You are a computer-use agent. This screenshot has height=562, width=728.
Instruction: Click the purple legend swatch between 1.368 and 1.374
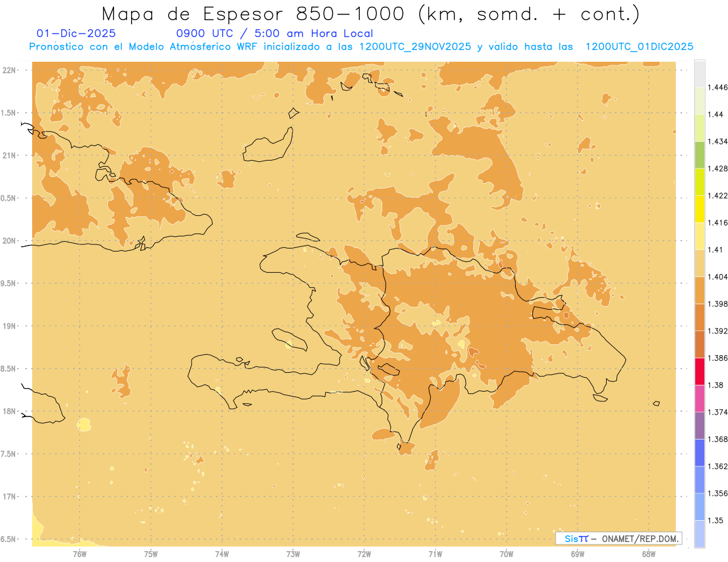point(699,426)
